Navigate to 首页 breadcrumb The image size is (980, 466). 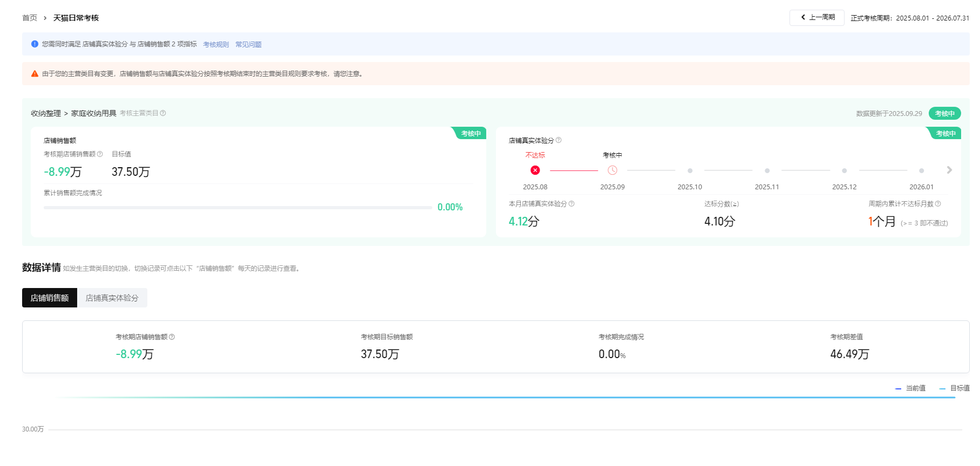(30, 18)
